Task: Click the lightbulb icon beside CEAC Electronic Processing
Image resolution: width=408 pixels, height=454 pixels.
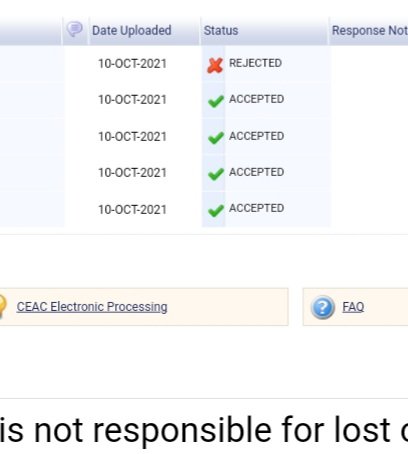Action: (x=3, y=306)
